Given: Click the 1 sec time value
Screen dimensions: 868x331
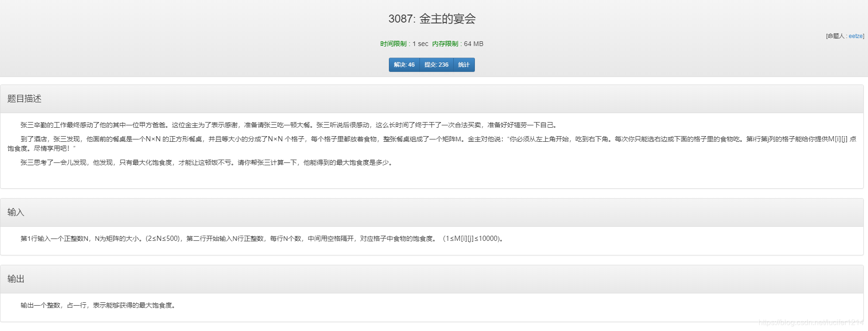Looking at the screenshot, I should (x=420, y=44).
